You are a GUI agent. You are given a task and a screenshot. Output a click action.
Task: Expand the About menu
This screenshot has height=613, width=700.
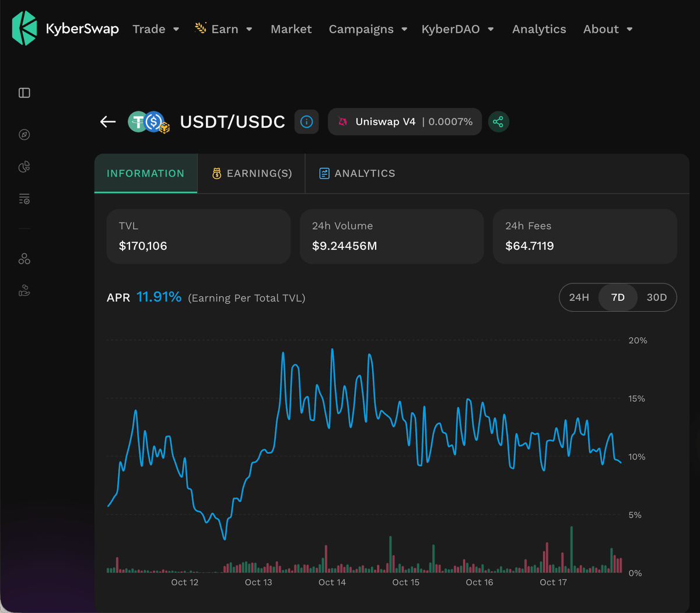608,29
